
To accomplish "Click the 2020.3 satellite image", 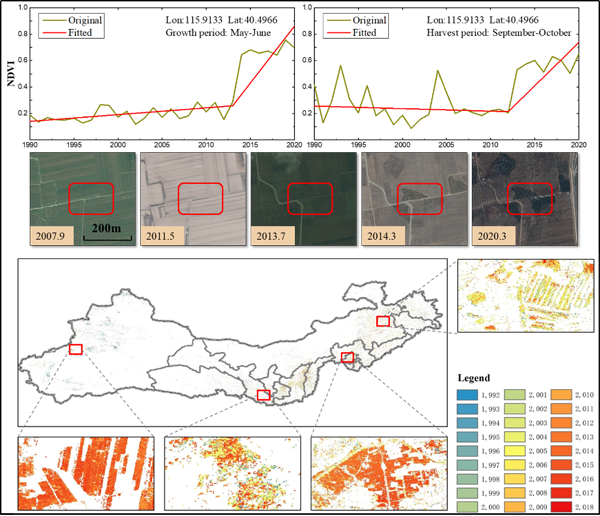I will (521, 200).
